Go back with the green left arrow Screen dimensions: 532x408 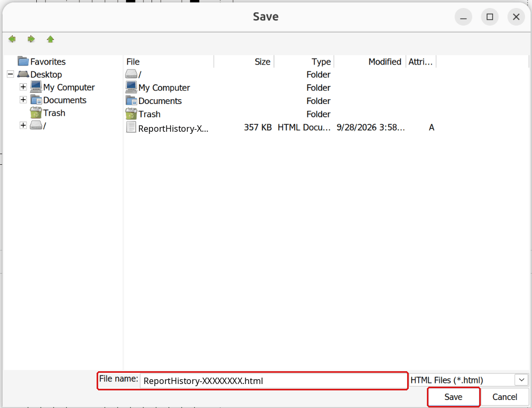click(12, 39)
